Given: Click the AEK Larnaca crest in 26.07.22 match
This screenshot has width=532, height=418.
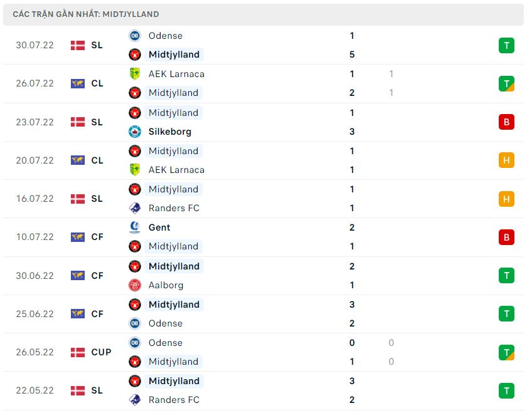Looking at the screenshot, I should pos(134,74).
